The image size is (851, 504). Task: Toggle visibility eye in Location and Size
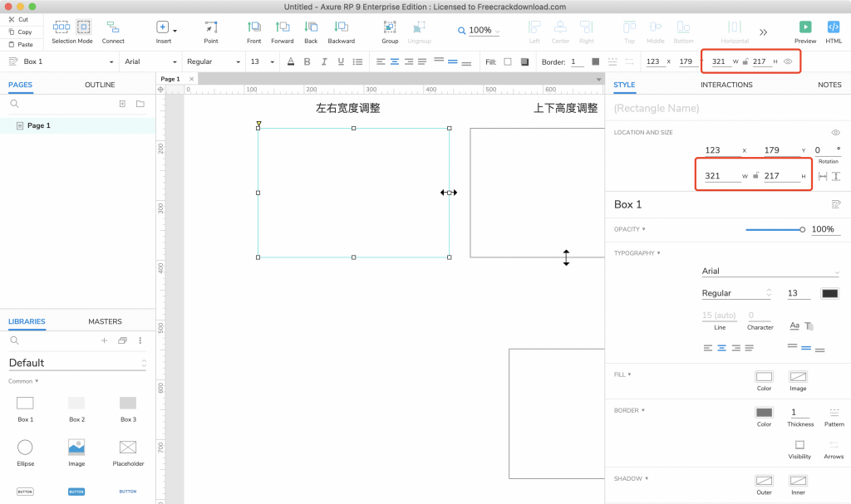(835, 133)
